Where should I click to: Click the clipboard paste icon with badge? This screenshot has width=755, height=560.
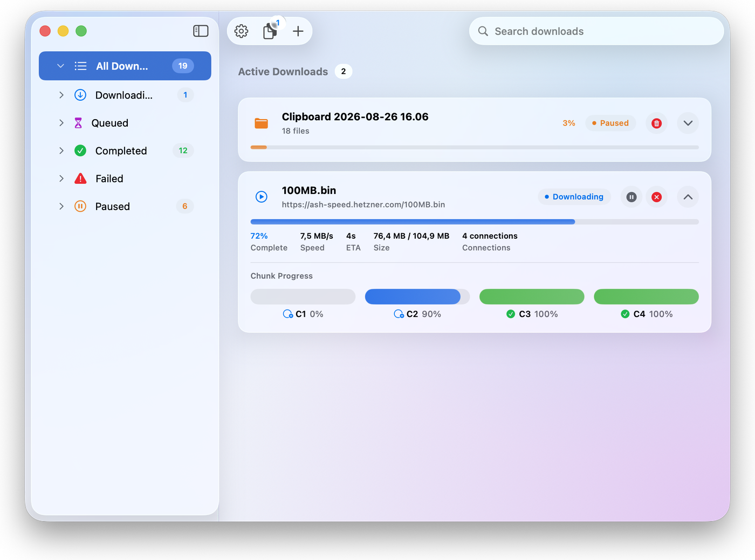point(270,31)
